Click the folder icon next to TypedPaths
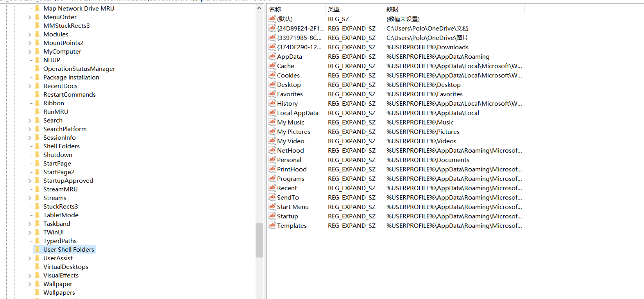Viewport: 644px width, 299px height. click(x=38, y=241)
